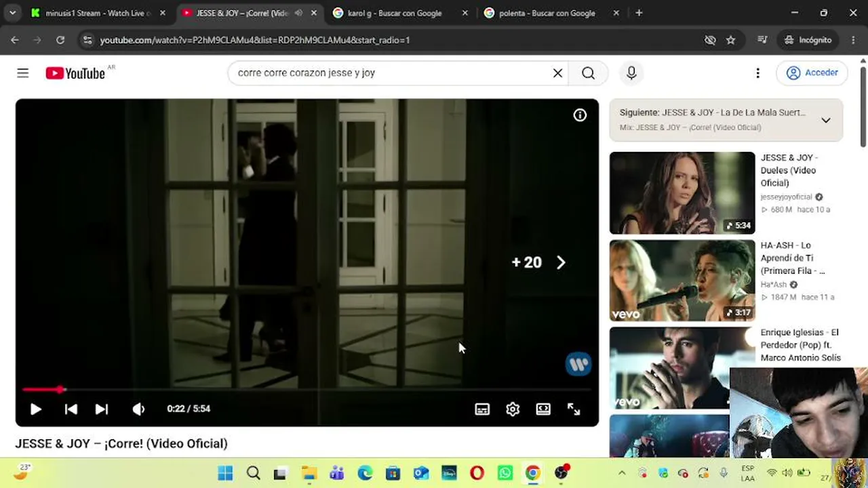Launch Opera browser from taskbar
868x488 pixels.
click(477, 473)
